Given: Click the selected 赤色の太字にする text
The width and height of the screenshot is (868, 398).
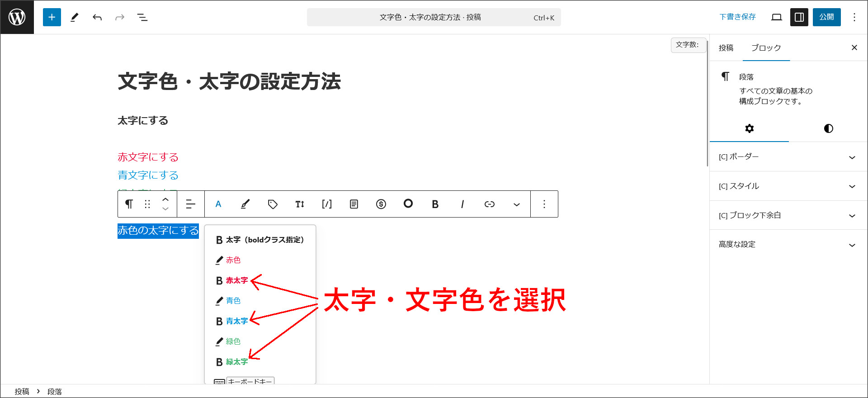Looking at the screenshot, I should pyautogui.click(x=158, y=231).
